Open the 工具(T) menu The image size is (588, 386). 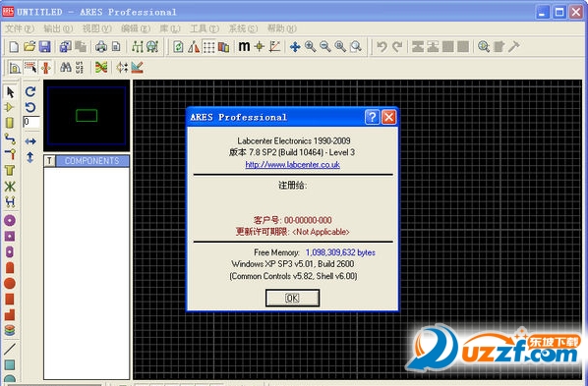tap(205, 28)
